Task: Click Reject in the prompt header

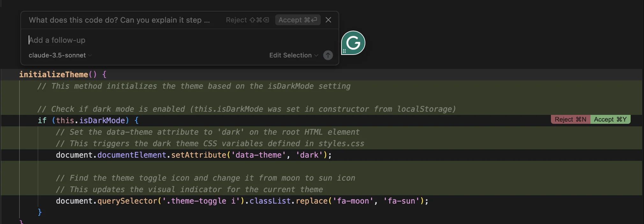Action: pos(247,20)
